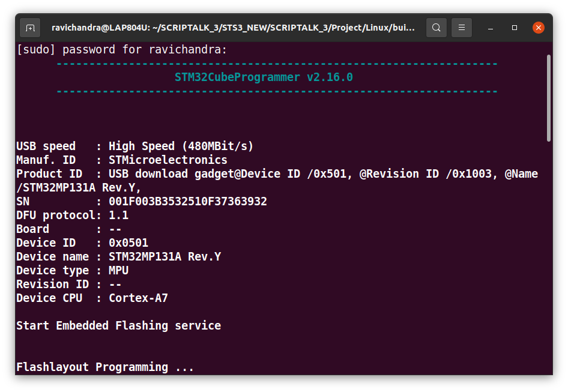
Task: Open the hamburger menu in title bar
Action: [462, 28]
